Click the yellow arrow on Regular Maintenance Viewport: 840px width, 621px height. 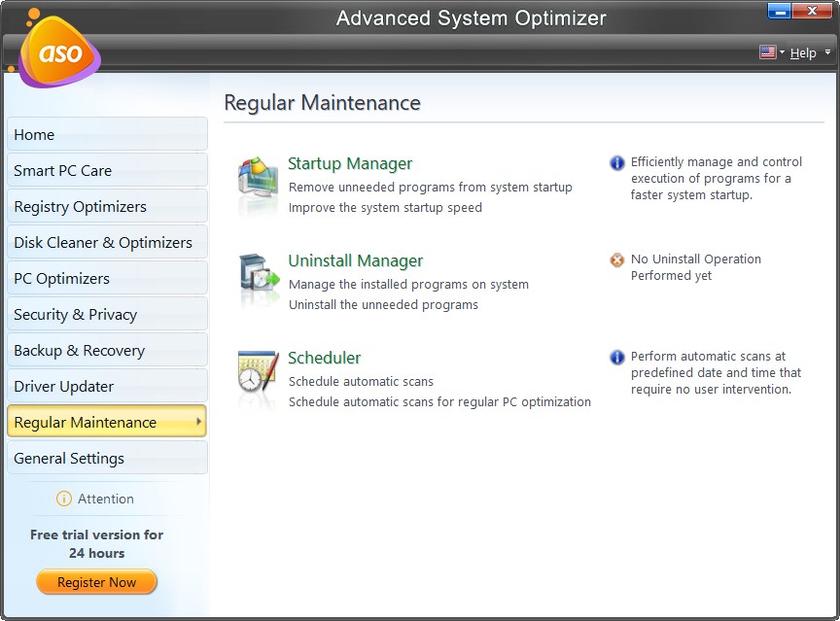[x=198, y=422]
